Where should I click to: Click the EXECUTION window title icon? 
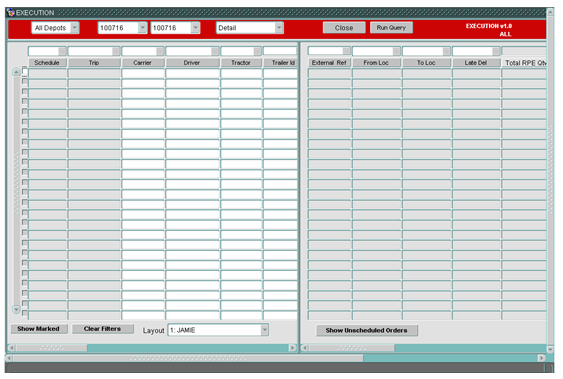tap(11, 13)
